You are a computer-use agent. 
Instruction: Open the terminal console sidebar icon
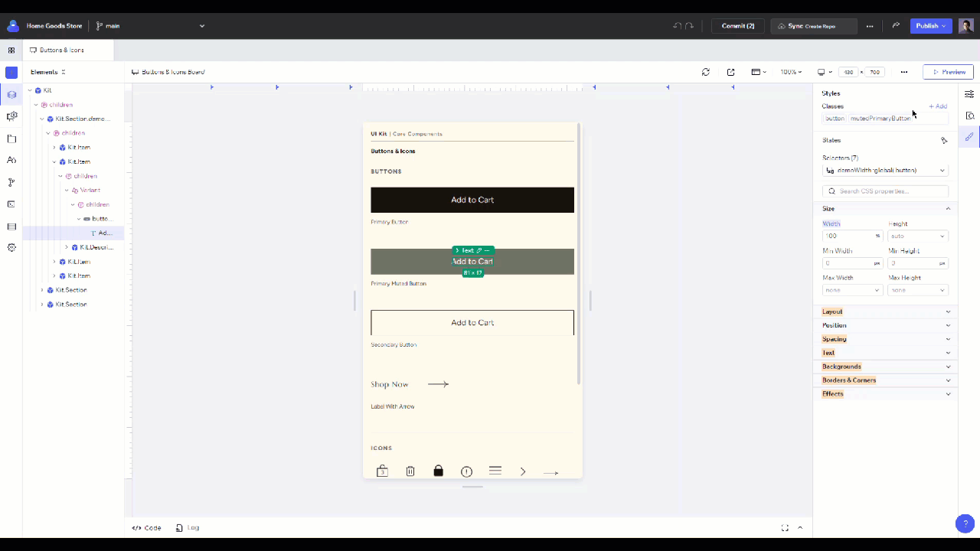11,204
